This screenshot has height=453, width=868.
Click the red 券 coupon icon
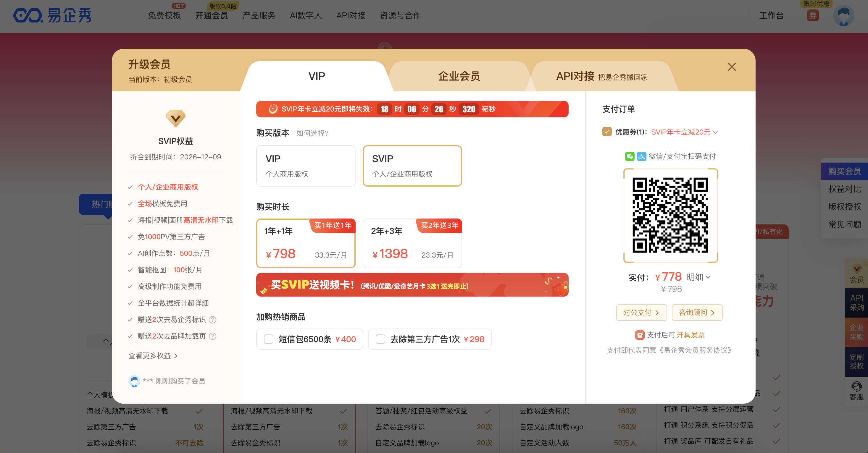point(813,15)
